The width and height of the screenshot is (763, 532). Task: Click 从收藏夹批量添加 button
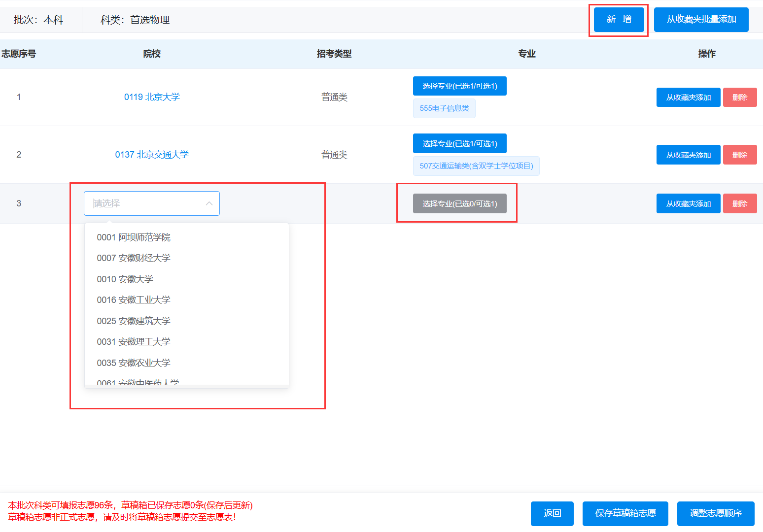(701, 20)
